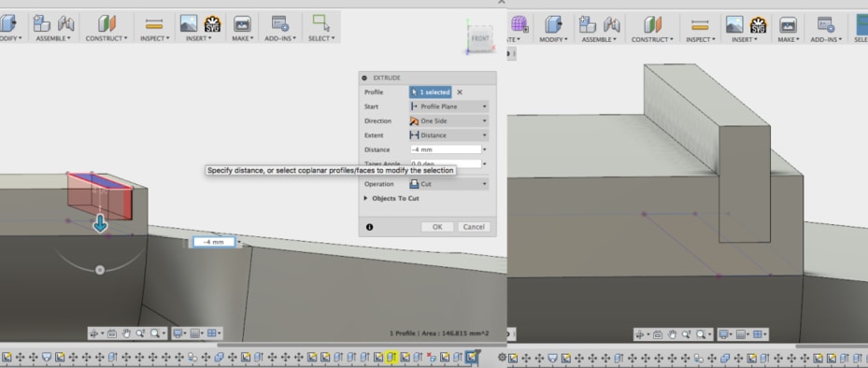Collapse the EXTRUDE dialog with its minus icon
This screenshot has width=868, height=368.
[x=364, y=78]
